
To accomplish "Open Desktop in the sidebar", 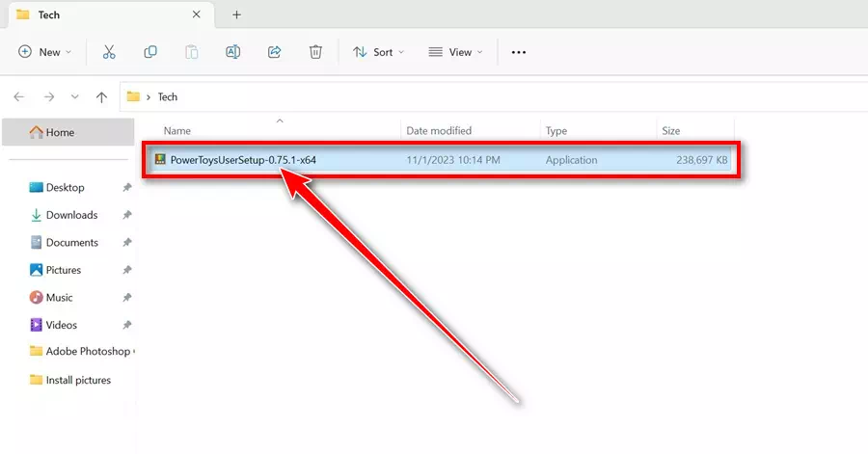I will click(x=65, y=187).
